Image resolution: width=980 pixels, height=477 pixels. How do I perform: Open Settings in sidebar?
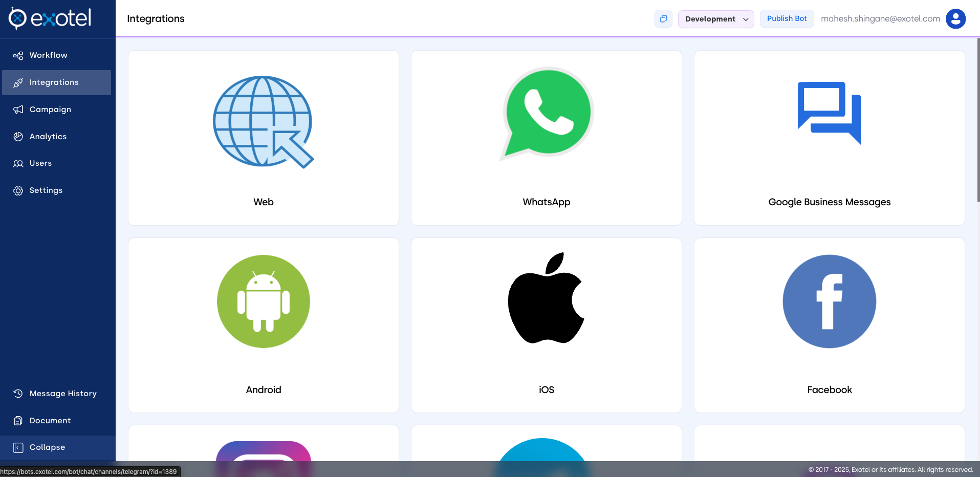pyautogui.click(x=56, y=190)
